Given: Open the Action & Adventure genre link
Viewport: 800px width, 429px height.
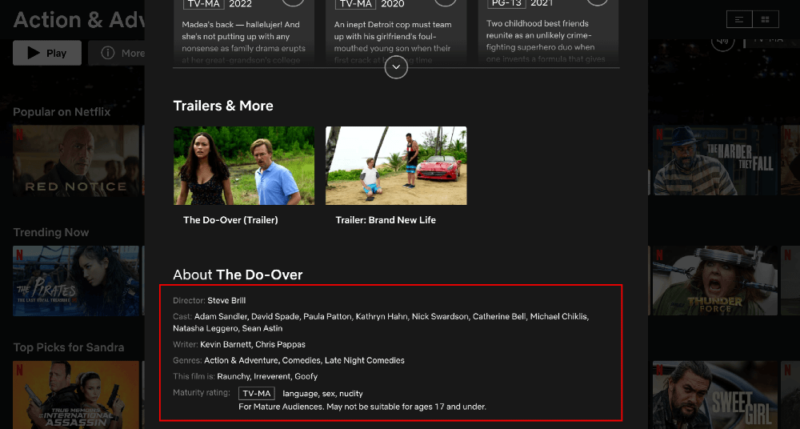Looking at the screenshot, I should point(241,361).
